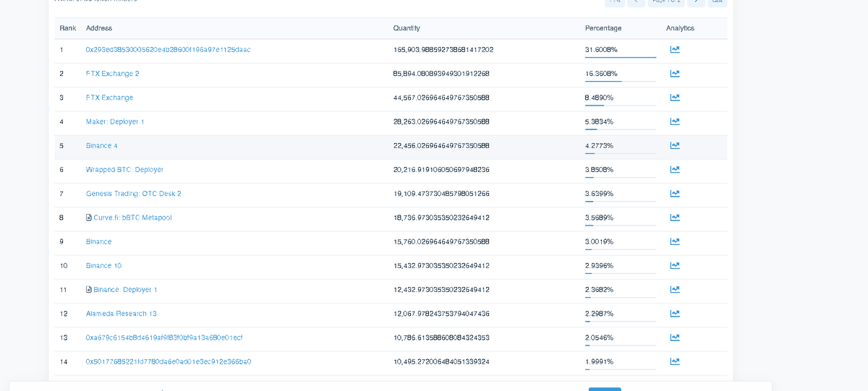Image resolution: width=868 pixels, height=391 pixels.
Task: View analytics chart for address 0xa679c6154b8d...
Action: coord(675,338)
